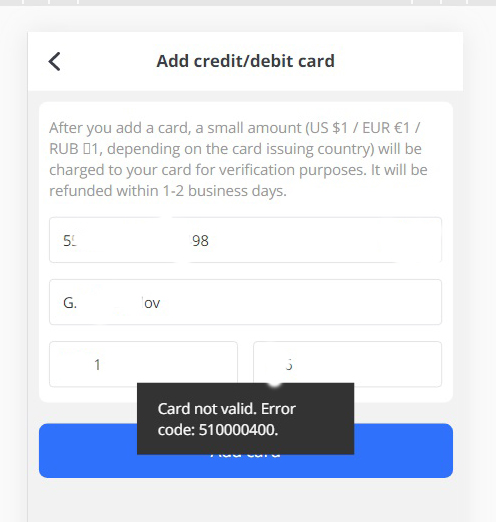Click the cardholder name field ending in 'ov'
This screenshot has width=496, height=522.
245,302
